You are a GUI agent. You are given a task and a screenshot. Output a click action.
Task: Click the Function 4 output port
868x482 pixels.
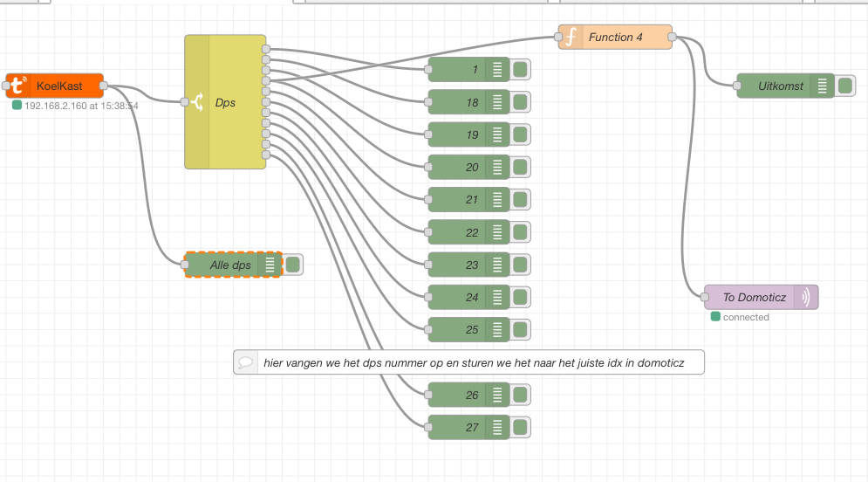673,38
